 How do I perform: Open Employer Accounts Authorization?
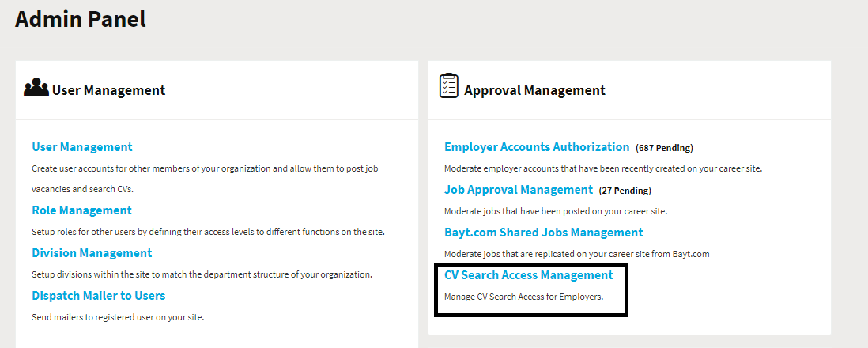tap(537, 147)
